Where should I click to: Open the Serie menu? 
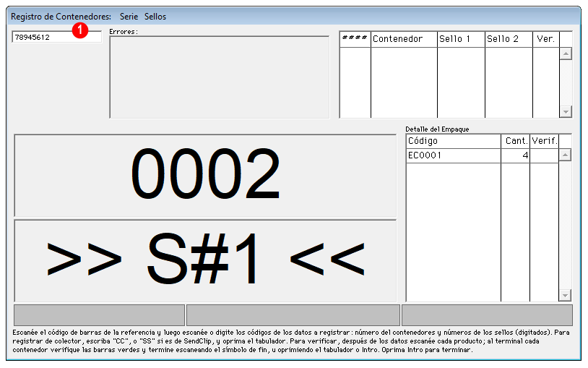coord(129,17)
